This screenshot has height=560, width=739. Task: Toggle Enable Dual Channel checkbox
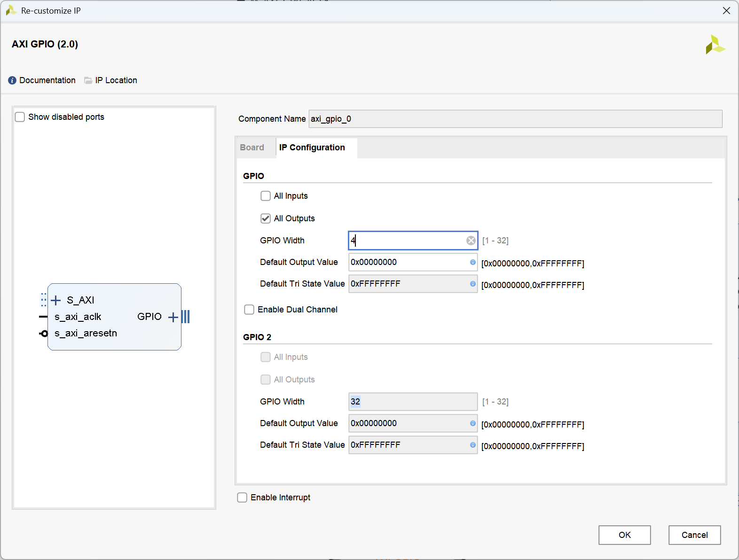tap(249, 310)
